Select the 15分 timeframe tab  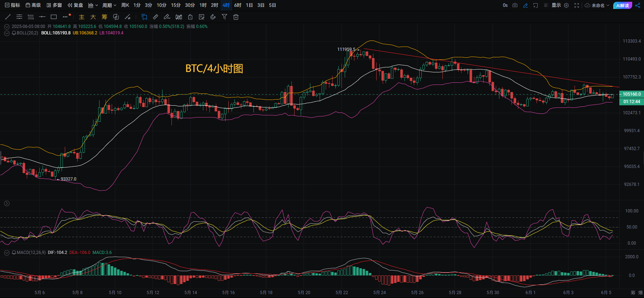coord(176,5)
